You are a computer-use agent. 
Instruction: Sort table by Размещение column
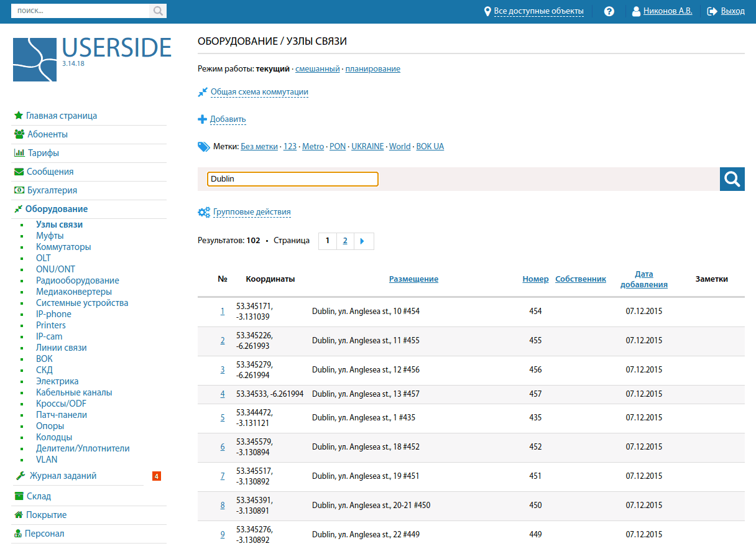(x=413, y=279)
